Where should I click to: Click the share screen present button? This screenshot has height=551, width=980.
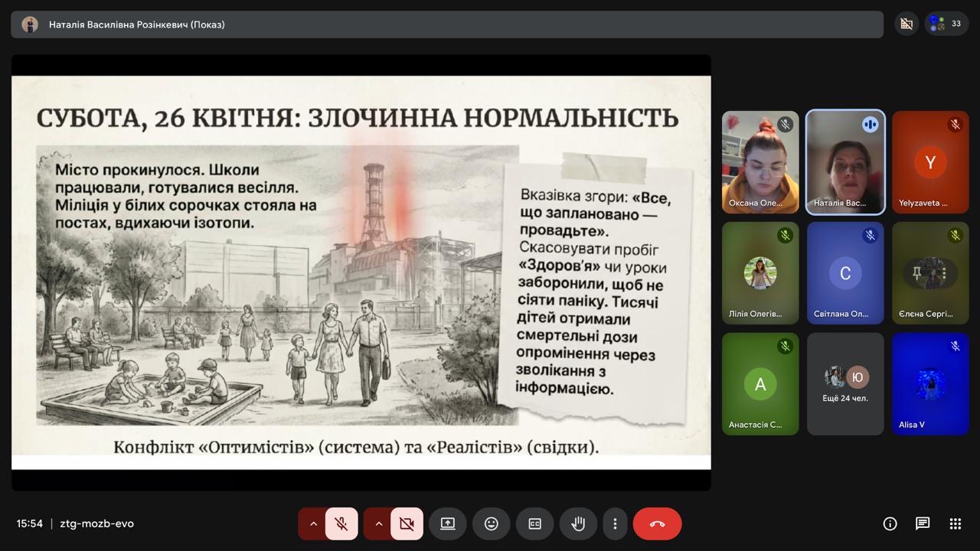tap(448, 524)
